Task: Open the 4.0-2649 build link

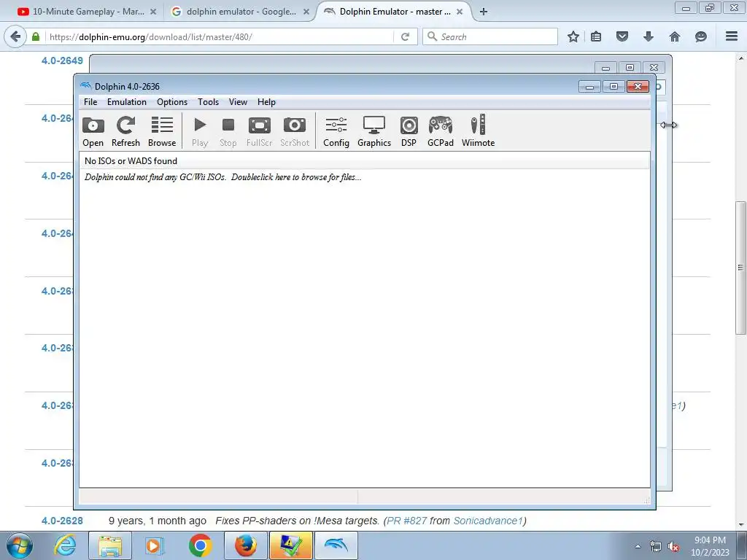Action: coord(63,61)
